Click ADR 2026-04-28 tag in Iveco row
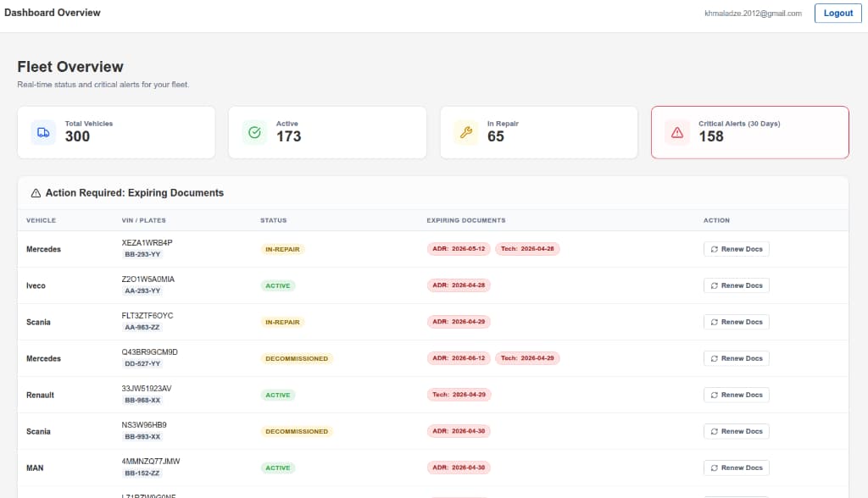This screenshot has width=868, height=498. pos(459,285)
